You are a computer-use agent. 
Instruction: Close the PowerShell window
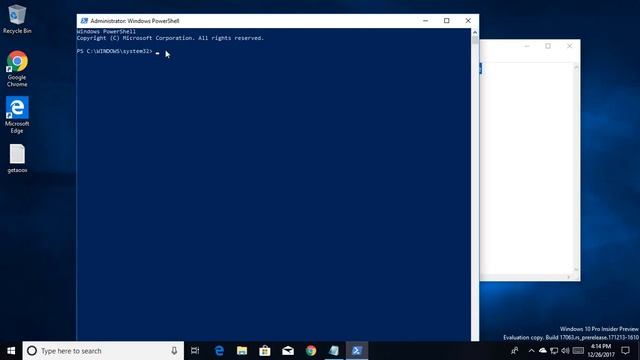[x=468, y=21]
